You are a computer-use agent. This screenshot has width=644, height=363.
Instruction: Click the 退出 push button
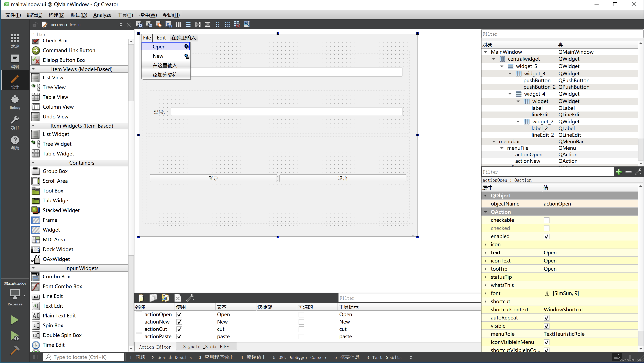(342, 178)
